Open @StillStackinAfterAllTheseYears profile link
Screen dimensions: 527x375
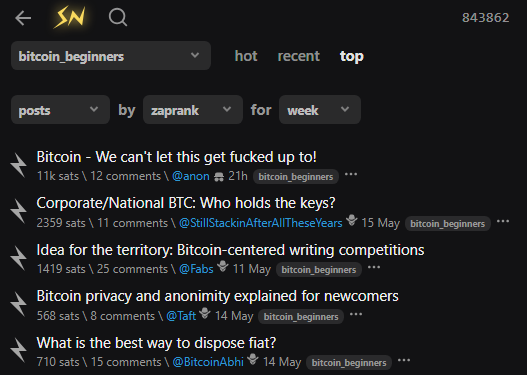point(260,223)
